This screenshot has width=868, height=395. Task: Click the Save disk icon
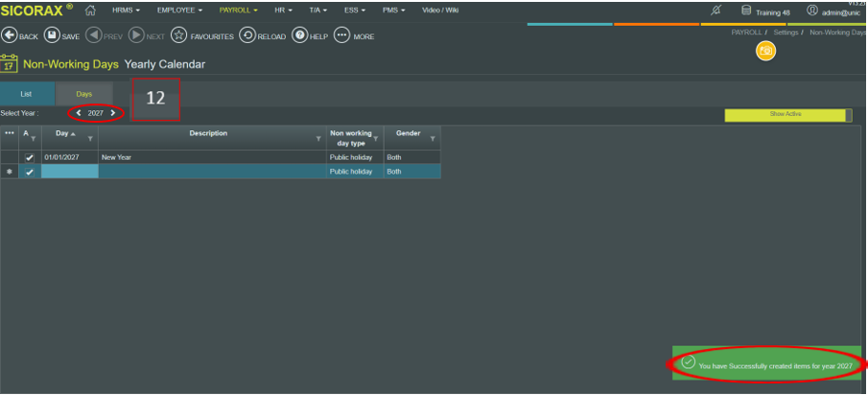coord(52,35)
